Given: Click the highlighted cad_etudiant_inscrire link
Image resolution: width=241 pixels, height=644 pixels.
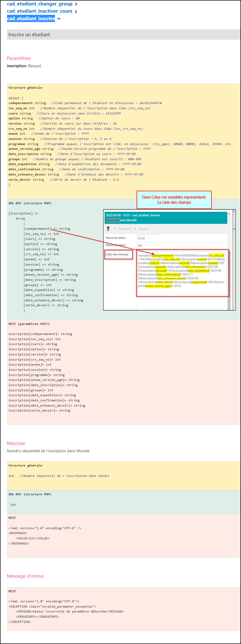Looking at the screenshot, I should pos(31,18).
